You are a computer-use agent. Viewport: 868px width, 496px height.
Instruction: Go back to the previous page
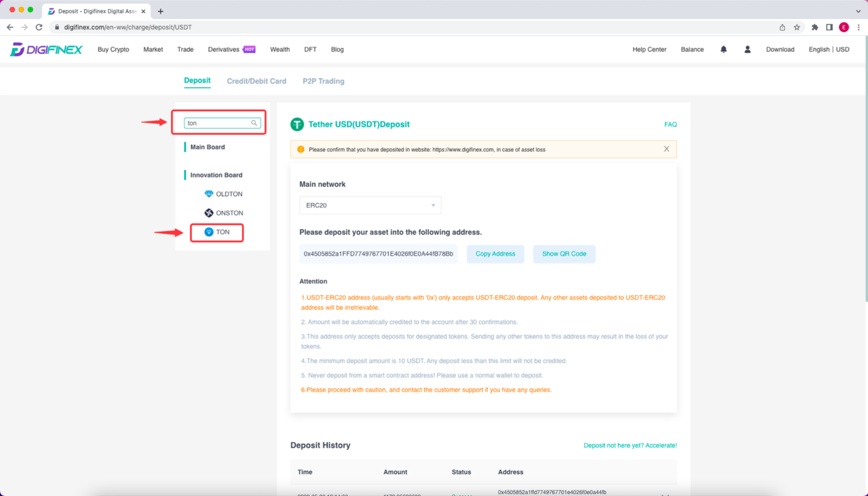pos(10,27)
